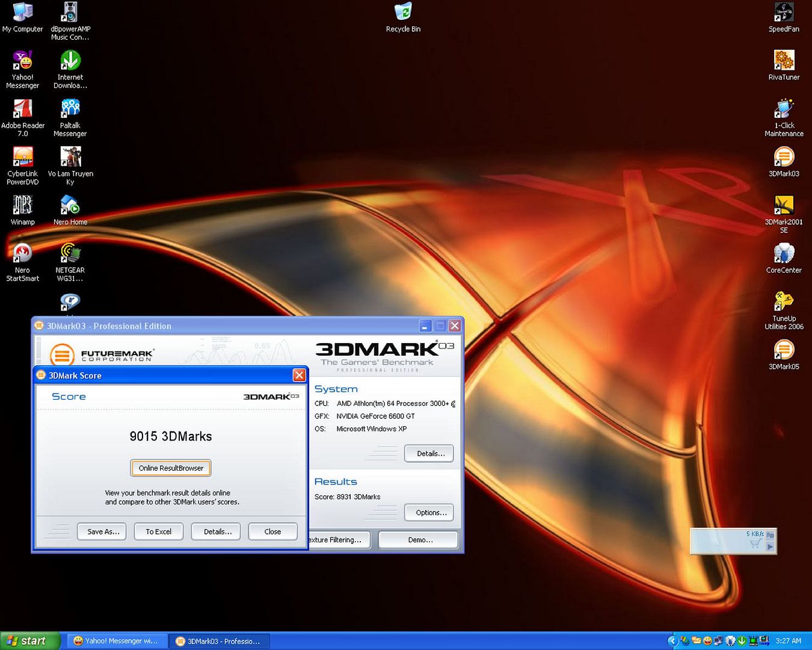Switch to Yahoo! Messenger taskbar item
The image size is (812, 650).
(x=116, y=641)
